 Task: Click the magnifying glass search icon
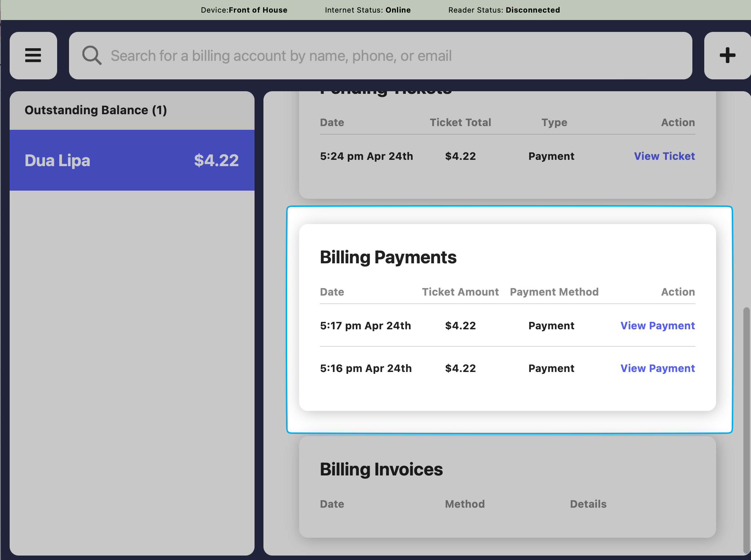click(x=92, y=56)
